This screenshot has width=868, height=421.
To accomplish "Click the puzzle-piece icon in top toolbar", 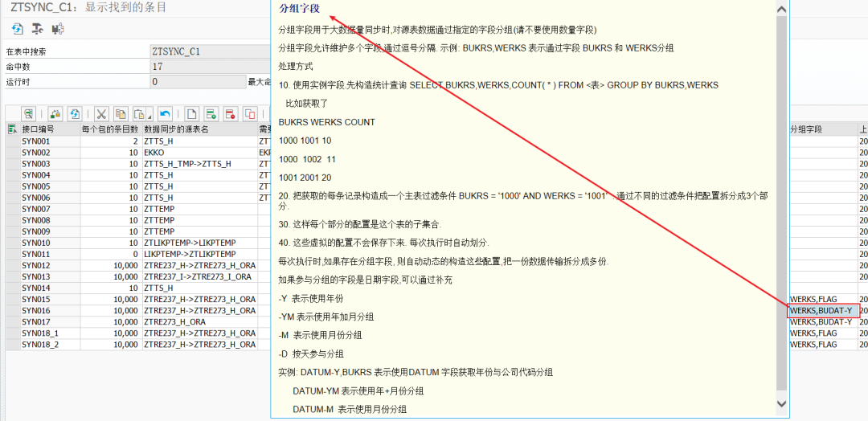I will click(58, 29).
